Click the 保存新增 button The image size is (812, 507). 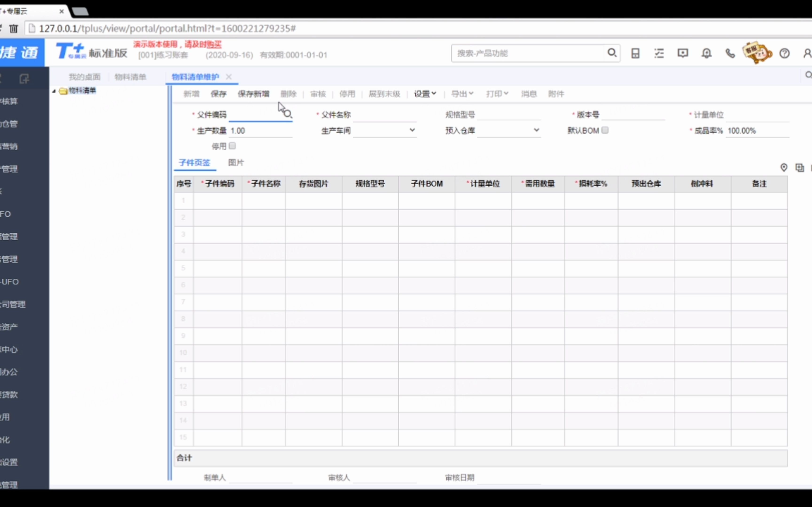(x=253, y=94)
